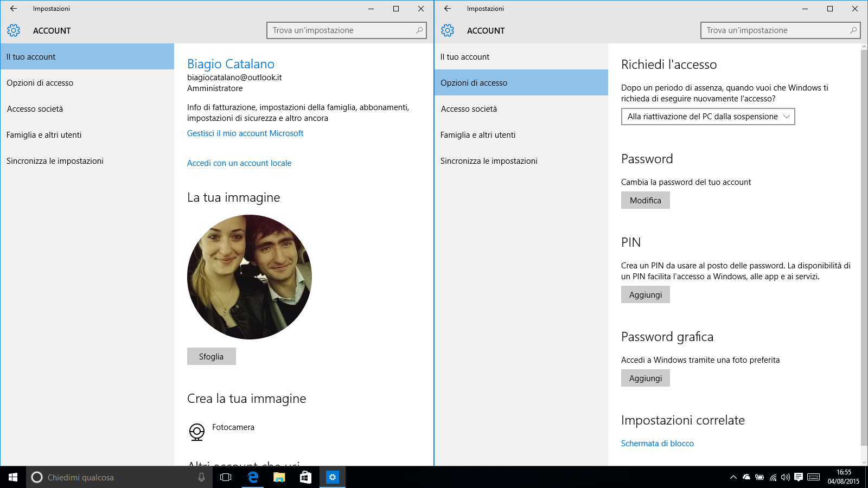Open the OneDrive cloud tray icon
The height and width of the screenshot is (488, 868).
pos(746,477)
